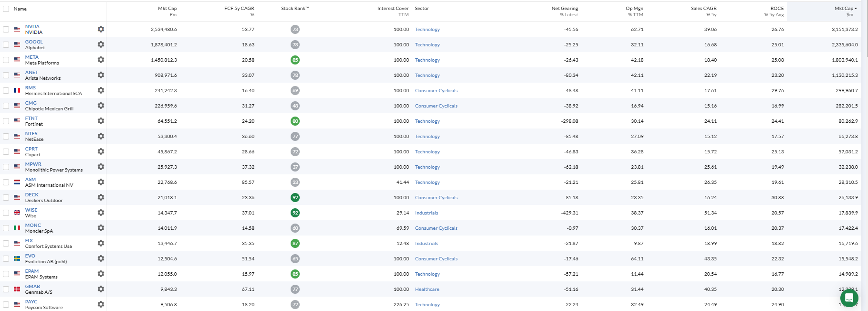
Task: Open the PAYC ticker link
Action: pos(31,302)
